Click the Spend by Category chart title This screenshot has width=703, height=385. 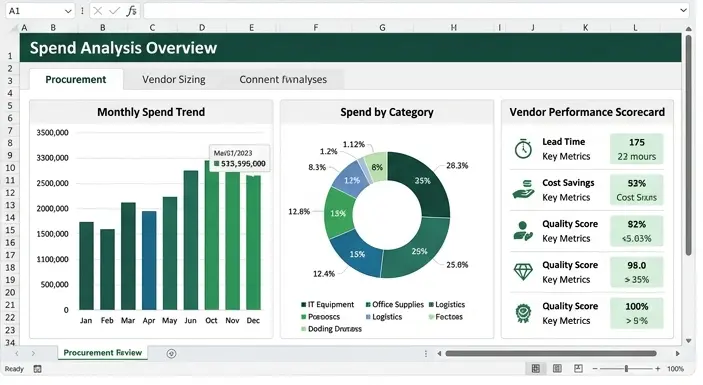[387, 112]
